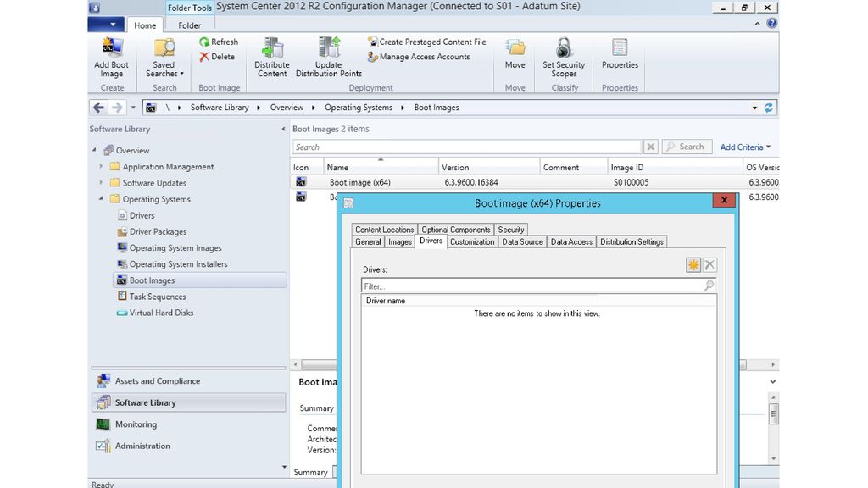Image resolution: width=868 pixels, height=488 pixels.
Task: Select Create Prestaged Content File
Action: (x=427, y=42)
